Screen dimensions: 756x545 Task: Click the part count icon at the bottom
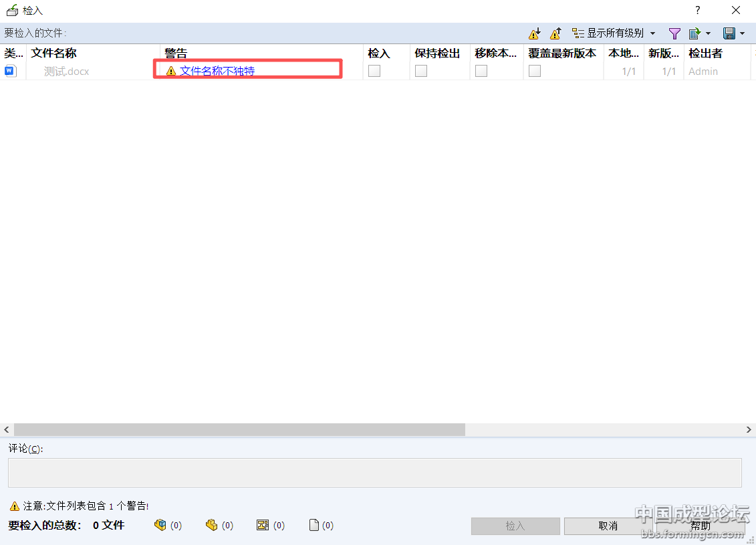coord(212,526)
